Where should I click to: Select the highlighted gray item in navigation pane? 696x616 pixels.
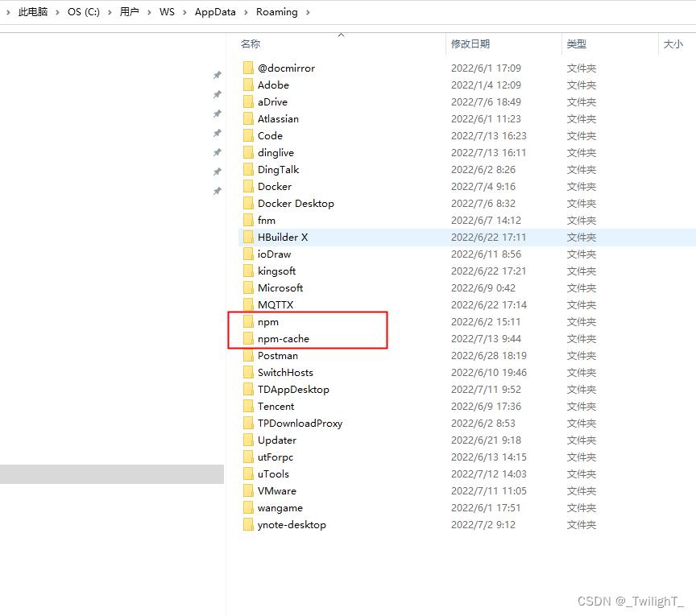point(112,474)
